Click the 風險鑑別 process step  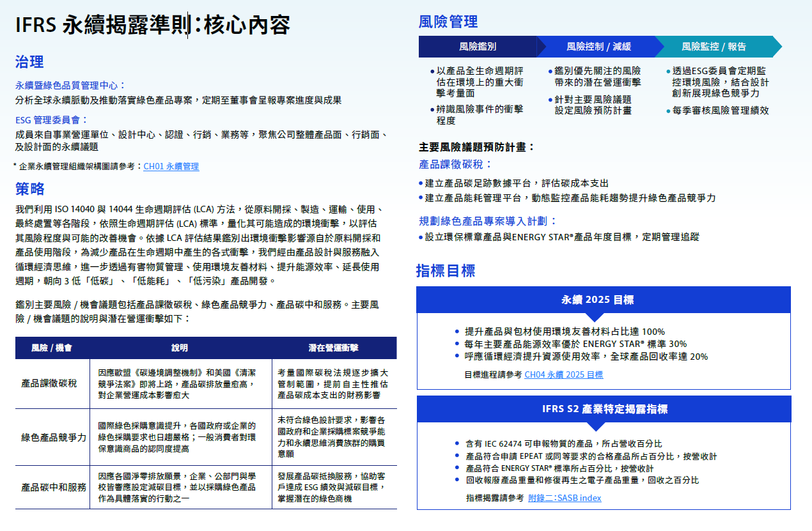pyautogui.click(x=478, y=47)
